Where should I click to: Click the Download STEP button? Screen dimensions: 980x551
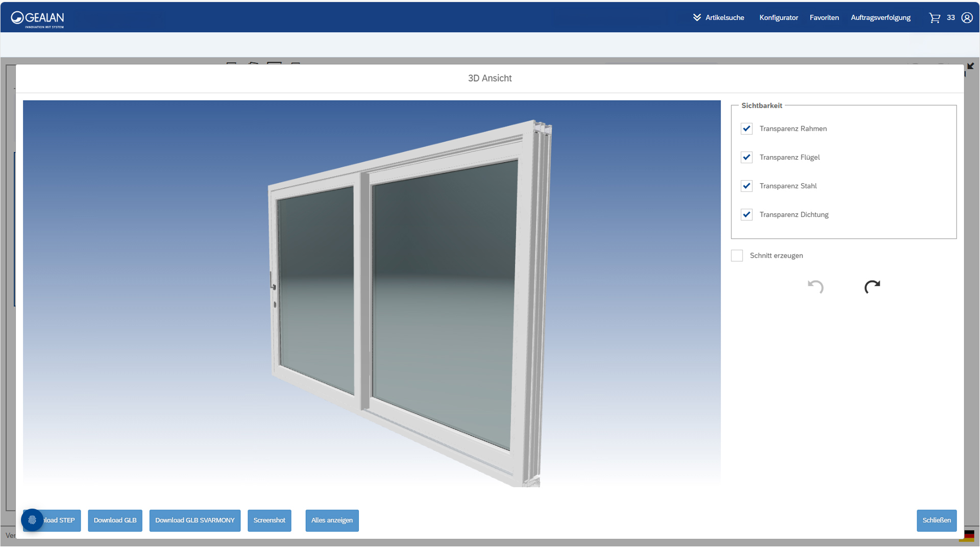tap(52, 520)
